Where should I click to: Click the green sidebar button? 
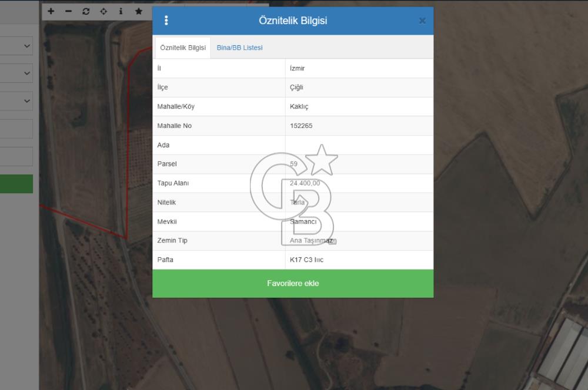[16, 184]
